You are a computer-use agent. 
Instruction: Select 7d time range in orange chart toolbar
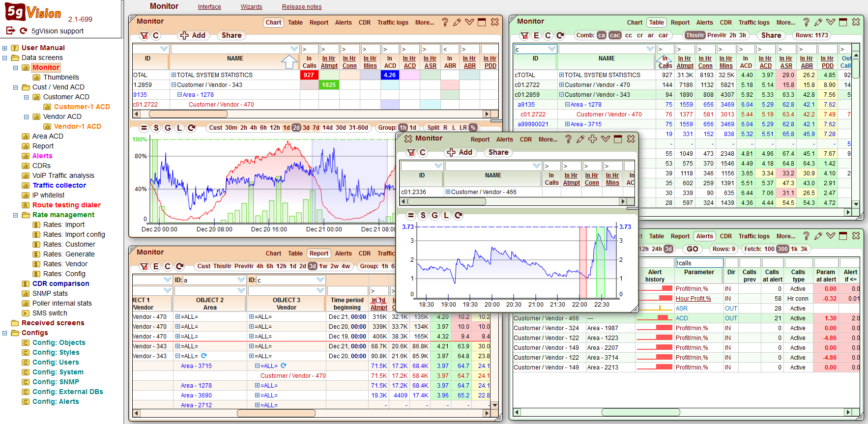click(x=316, y=128)
